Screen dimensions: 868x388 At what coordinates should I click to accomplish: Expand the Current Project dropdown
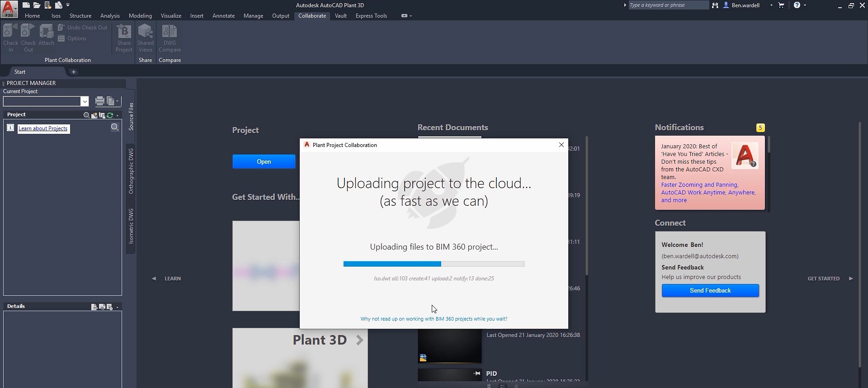tap(85, 101)
